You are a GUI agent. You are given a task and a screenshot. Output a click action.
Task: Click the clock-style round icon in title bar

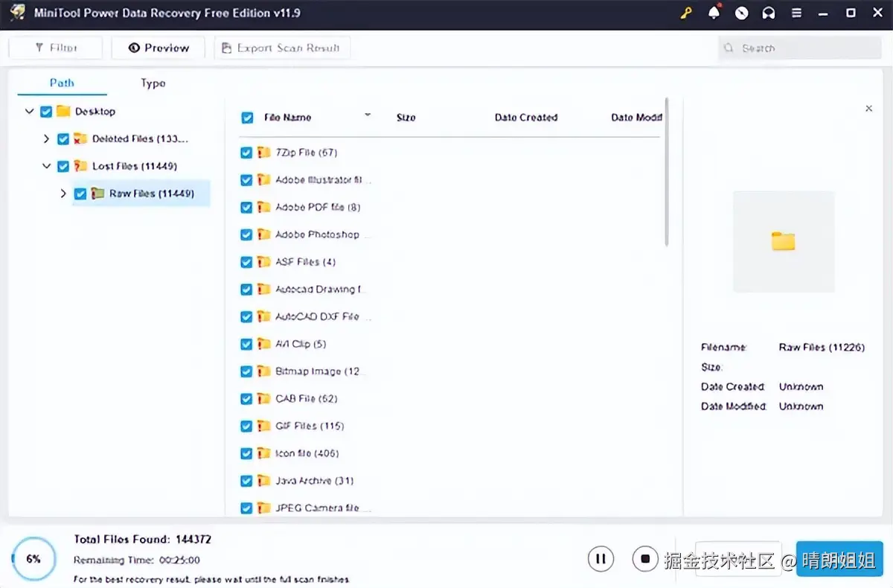coord(741,13)
